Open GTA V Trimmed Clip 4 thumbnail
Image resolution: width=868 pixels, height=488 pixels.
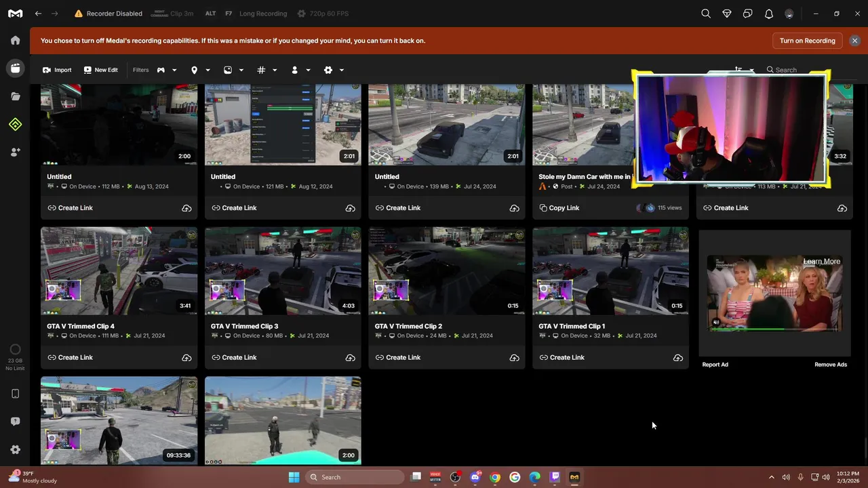point(119,271)
